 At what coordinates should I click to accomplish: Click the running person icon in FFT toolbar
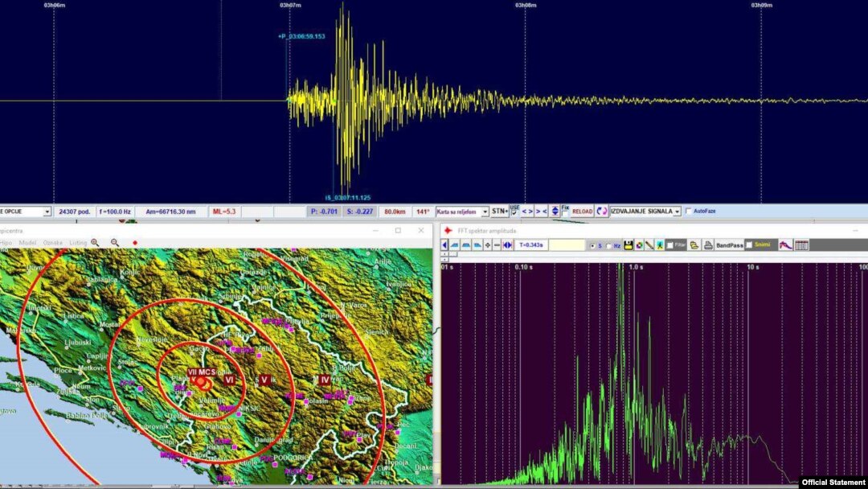pyautogui.click(x=660, y=244)
